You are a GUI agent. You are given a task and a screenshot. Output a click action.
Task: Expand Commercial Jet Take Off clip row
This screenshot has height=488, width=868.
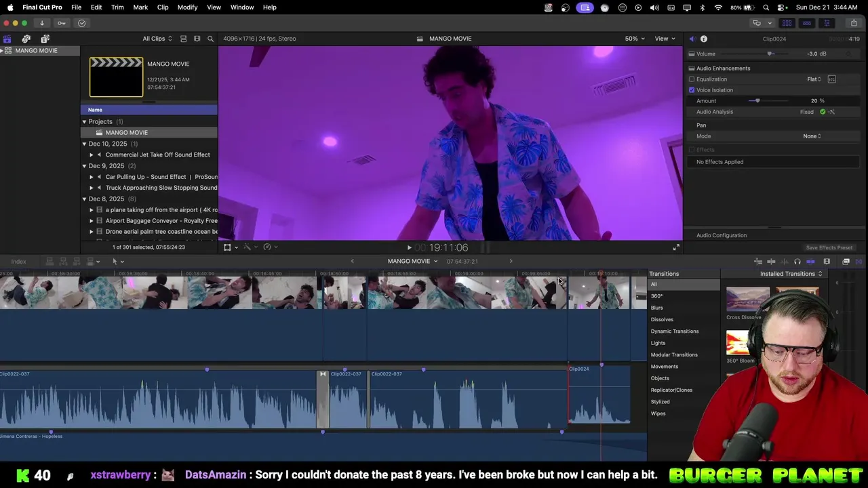coord(92,155)
